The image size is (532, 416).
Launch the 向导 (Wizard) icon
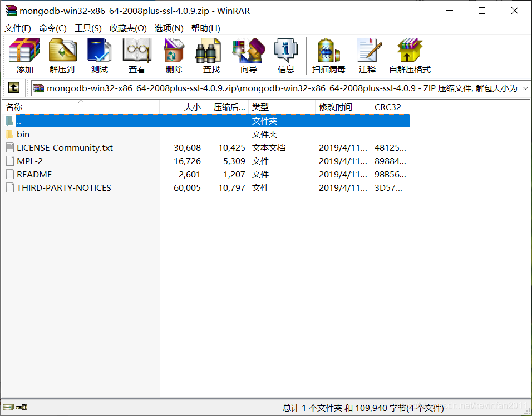pyautogui.click(x=249, y=50)
